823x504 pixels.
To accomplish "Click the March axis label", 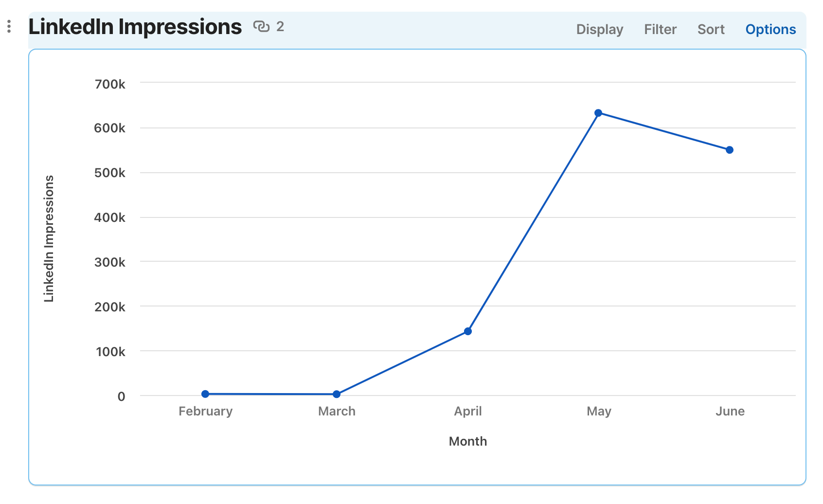I will point(337,411).
